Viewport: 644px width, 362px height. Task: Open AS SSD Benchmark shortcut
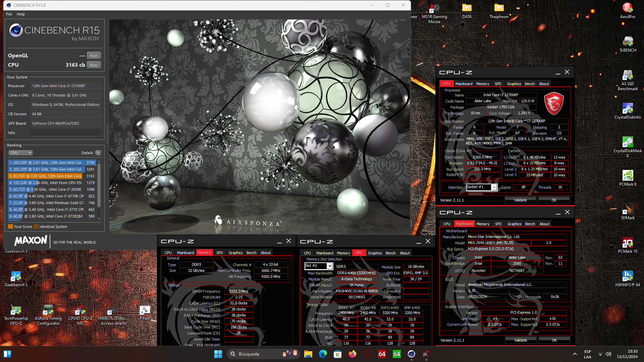click(x=628, y=80)
